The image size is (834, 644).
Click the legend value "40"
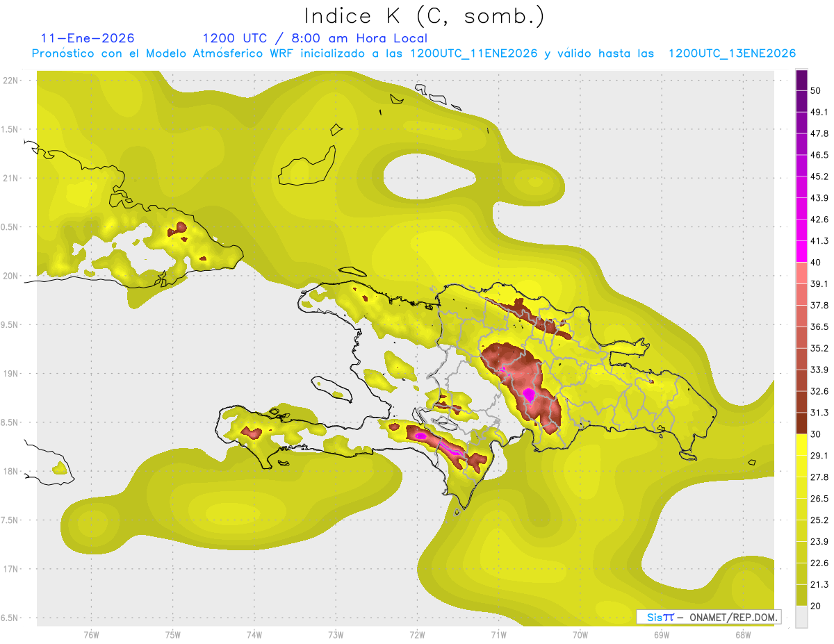[x=816, y=263]
